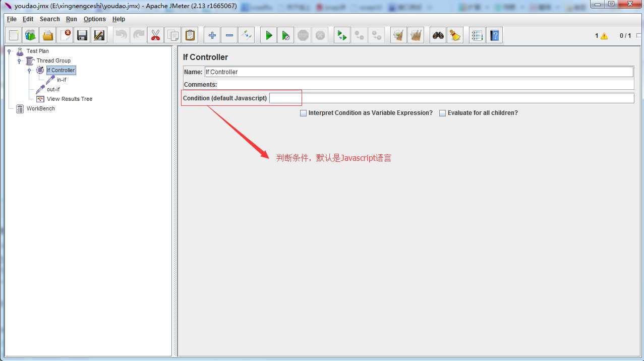
Task: Click the Comments input field
Action: [x=426, y=85]
